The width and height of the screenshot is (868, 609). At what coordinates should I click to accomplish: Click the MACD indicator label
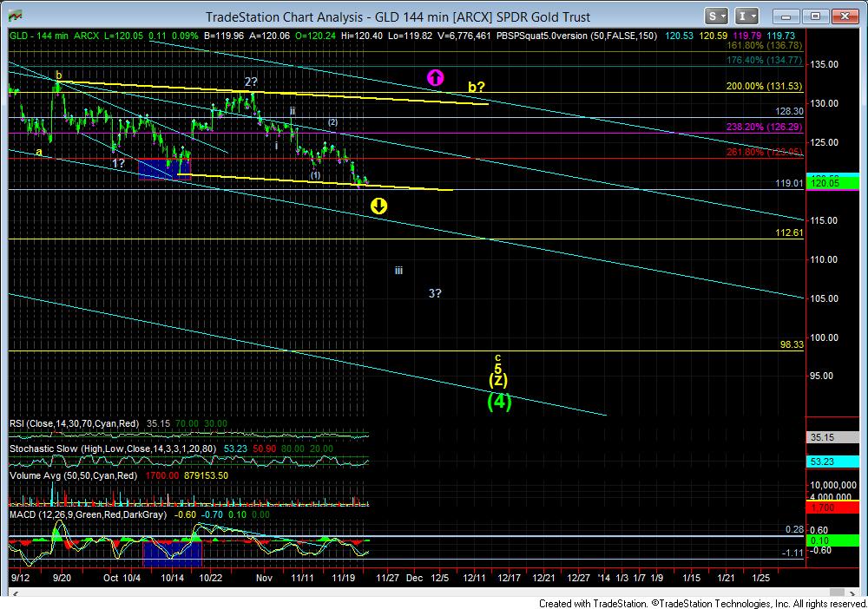(x=88, y=515)
